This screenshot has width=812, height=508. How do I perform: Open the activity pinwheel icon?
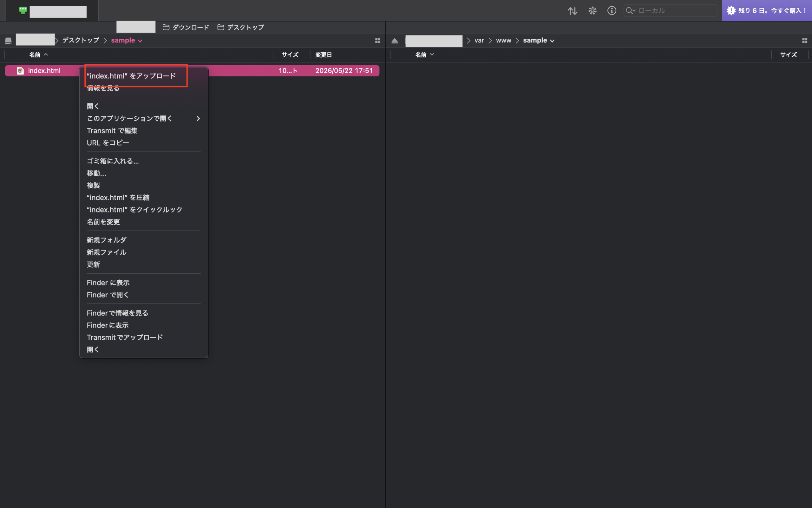coord(592,11)
